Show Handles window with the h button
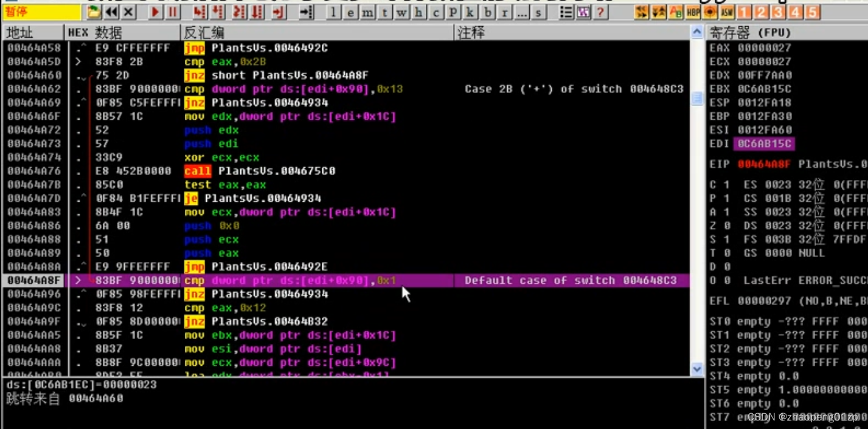Screen dimensions: 868x429 pyautogui.click(x=418, y=13)
